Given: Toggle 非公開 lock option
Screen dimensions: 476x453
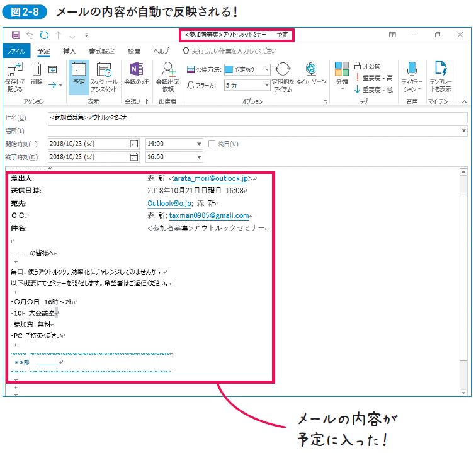Looking at the screenshot, I should (367, 66).
